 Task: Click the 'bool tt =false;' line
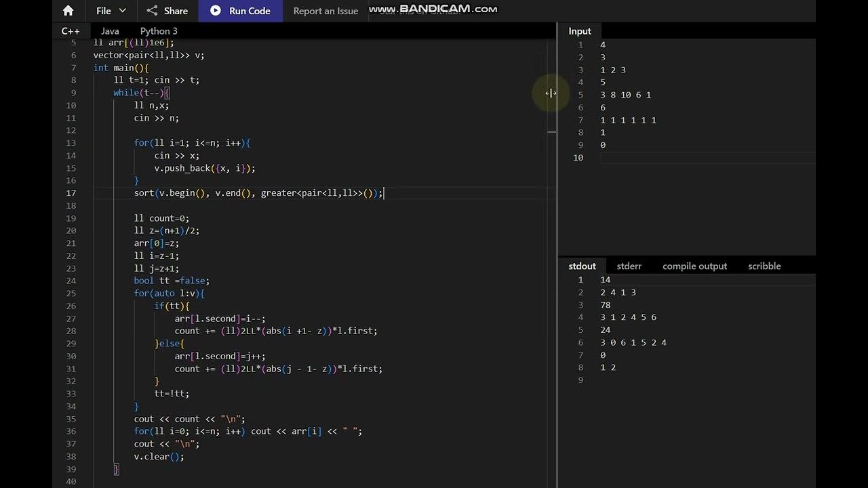click(172, 281)
